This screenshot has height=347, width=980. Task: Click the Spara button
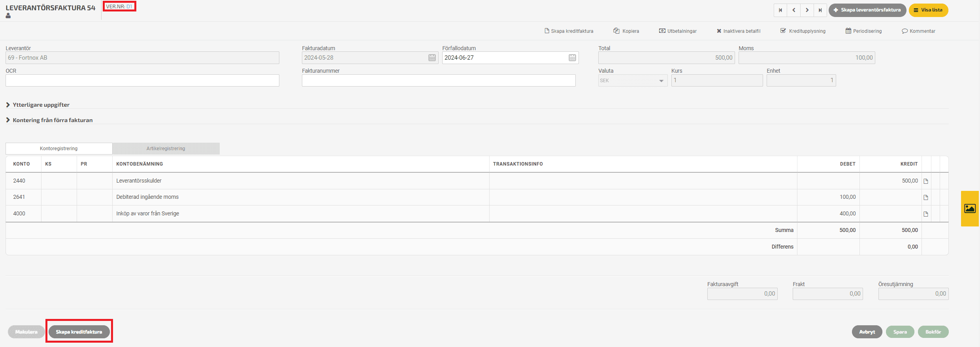pos(900,332)
